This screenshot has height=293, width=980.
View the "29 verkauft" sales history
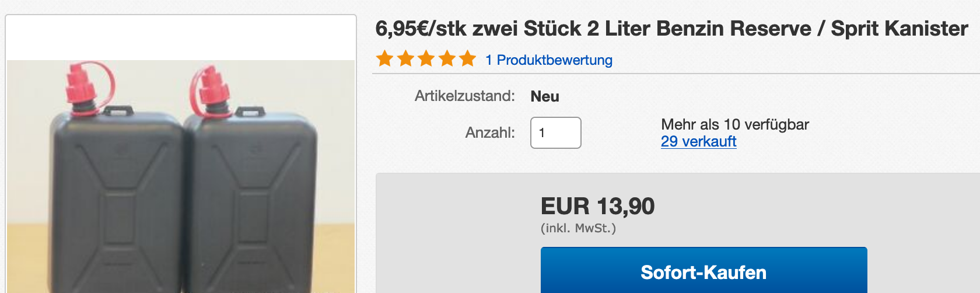click(698, 141)
